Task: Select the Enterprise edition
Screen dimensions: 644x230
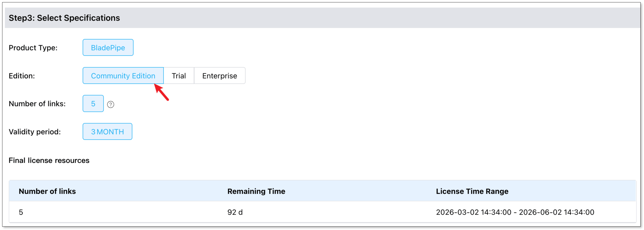Action: [x=219, y=76]
